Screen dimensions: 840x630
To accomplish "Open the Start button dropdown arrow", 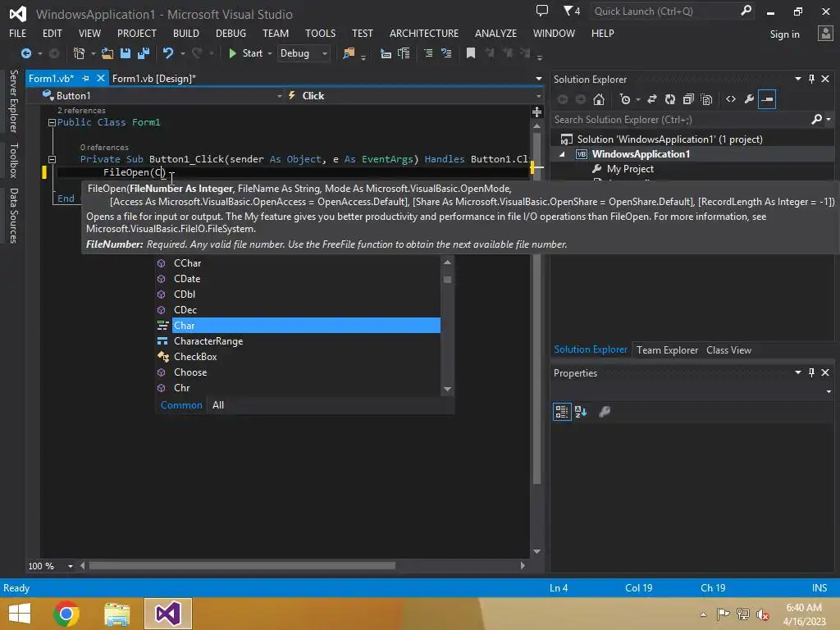I will [269, 53].
